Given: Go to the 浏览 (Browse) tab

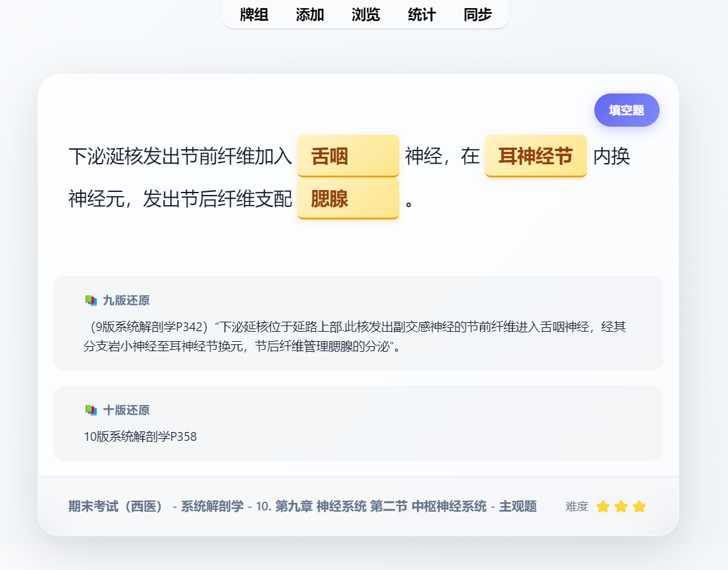Looking at the screenshot, I should pos(366,15).
